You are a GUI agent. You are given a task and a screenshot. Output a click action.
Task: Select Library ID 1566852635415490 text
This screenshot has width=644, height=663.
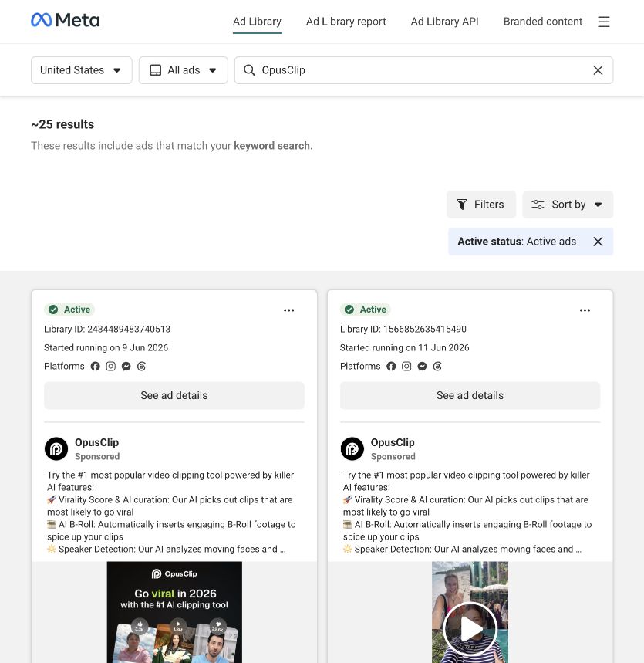pyautogui.click(x=403, y=329)
